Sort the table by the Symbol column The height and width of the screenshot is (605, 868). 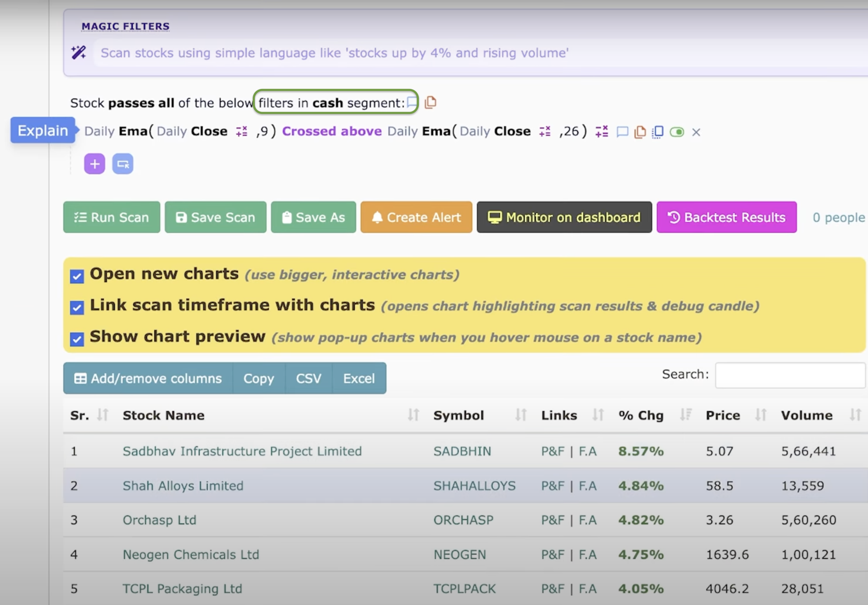[x=521, y=415]
